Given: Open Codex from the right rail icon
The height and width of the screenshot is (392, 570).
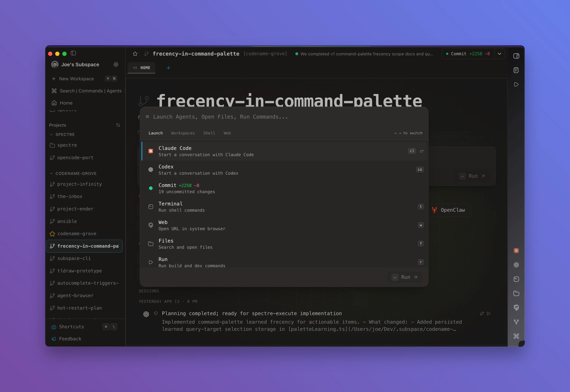Looking at the screenshot, I should coord(516,265).
